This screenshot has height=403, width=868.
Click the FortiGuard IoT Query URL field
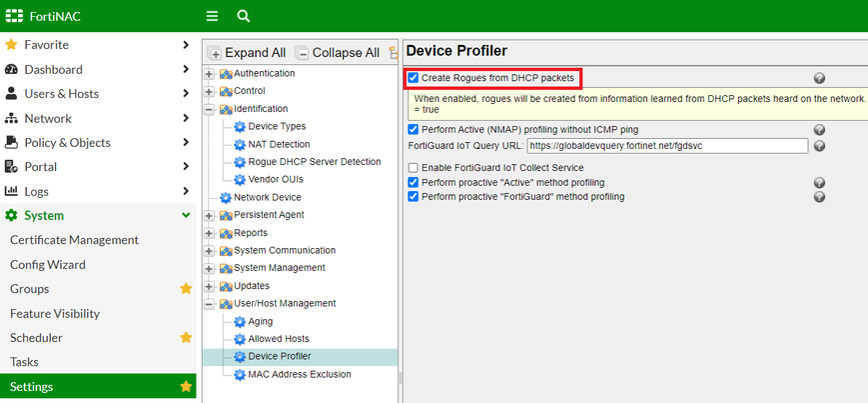pos(666,146)
